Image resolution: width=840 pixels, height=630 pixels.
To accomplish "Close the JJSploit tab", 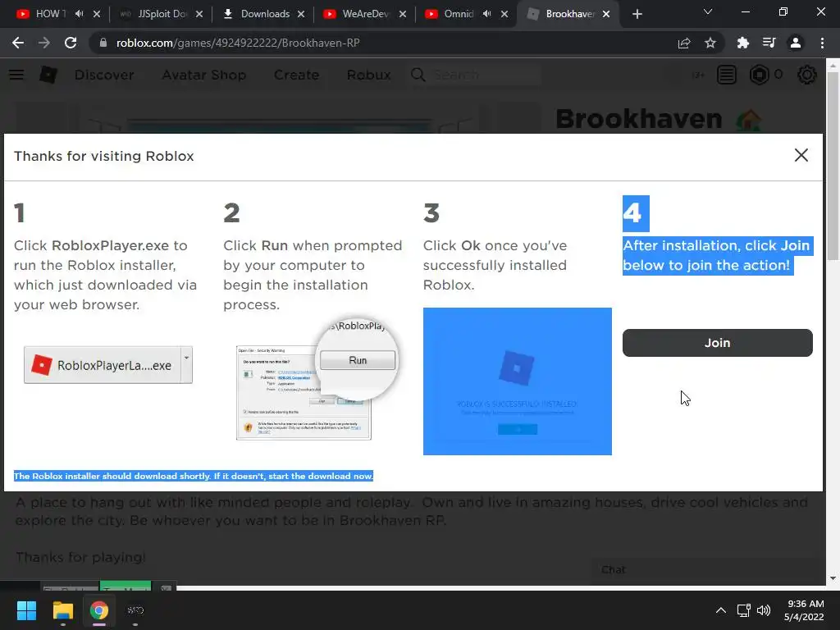I will [199, 14].
